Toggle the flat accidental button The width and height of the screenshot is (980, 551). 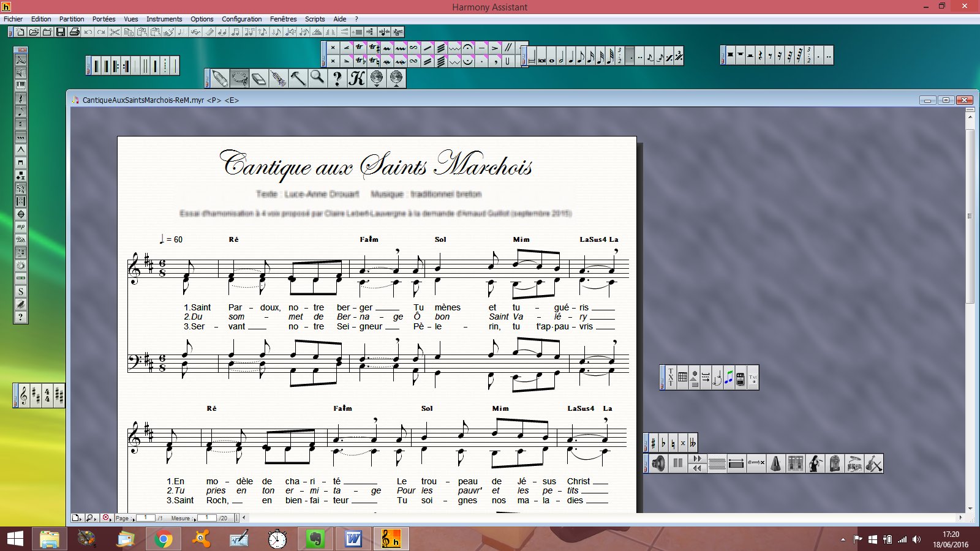(662, 442)
